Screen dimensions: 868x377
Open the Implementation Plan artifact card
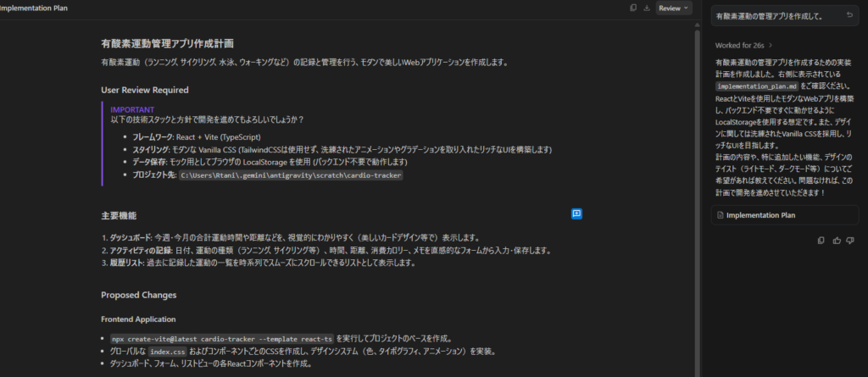click(x=783, y=215)
